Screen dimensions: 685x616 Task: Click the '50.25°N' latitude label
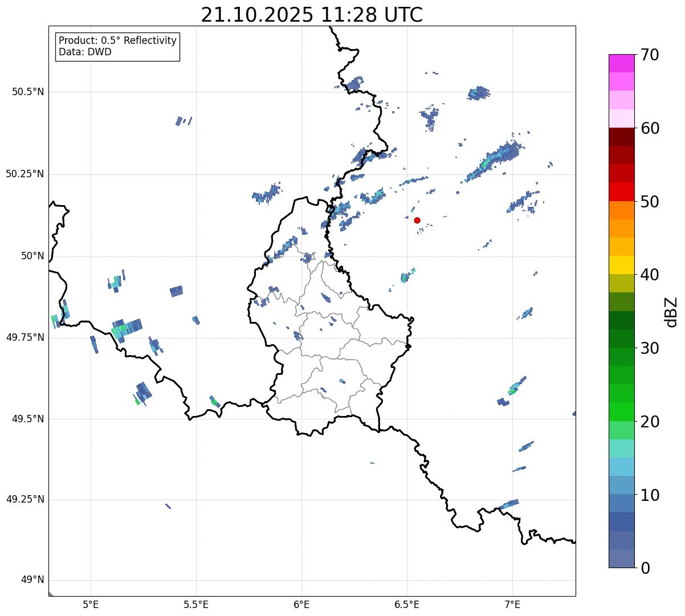pos(25,174)
